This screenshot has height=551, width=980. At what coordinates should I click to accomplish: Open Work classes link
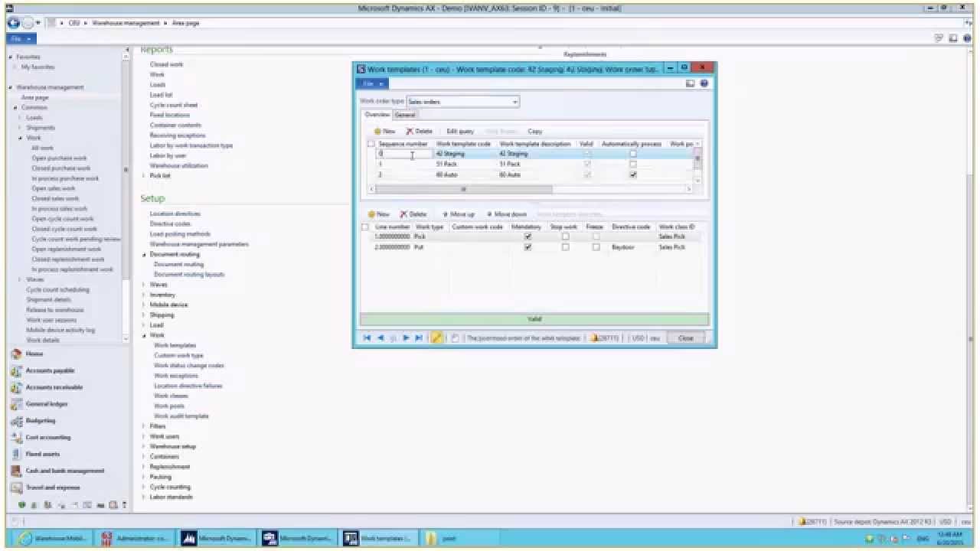click(171, 396)
